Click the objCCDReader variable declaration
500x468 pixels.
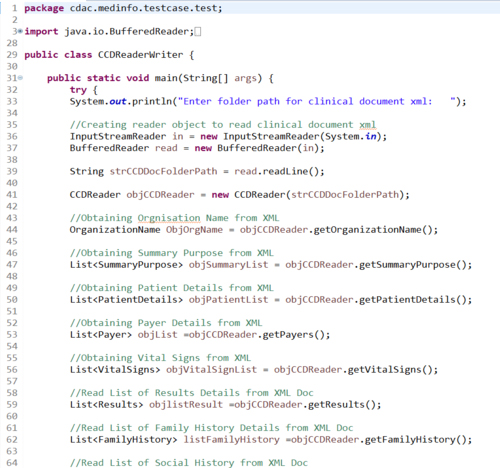pyautogui.click(x=160, y=195)
